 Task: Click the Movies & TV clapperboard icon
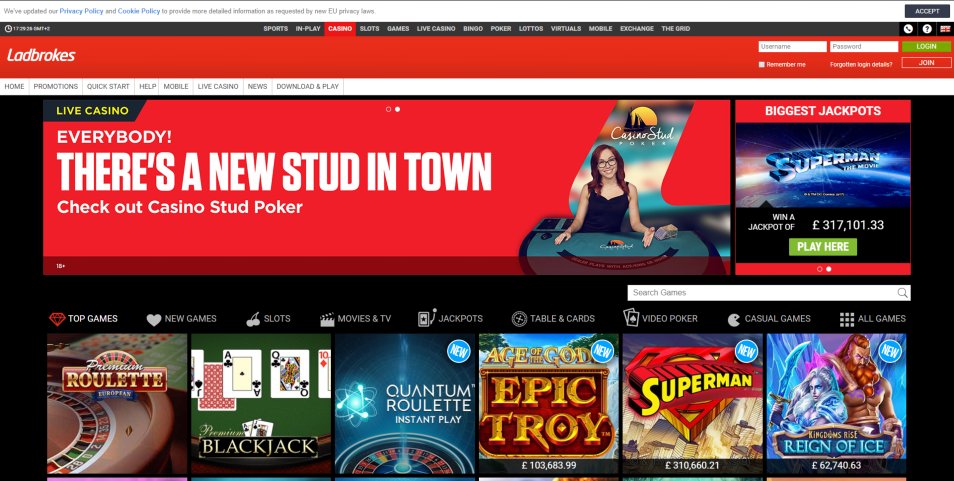[x=327, y=319]
